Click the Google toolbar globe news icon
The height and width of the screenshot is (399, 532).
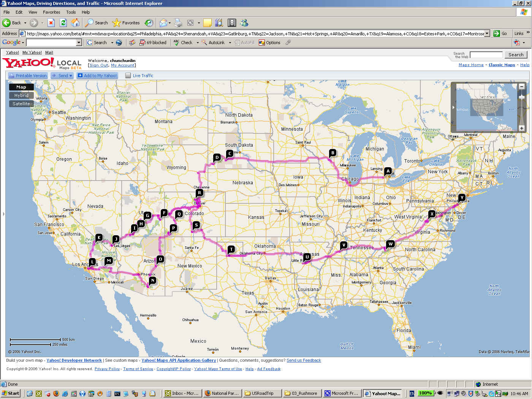(x=119, y=43)
